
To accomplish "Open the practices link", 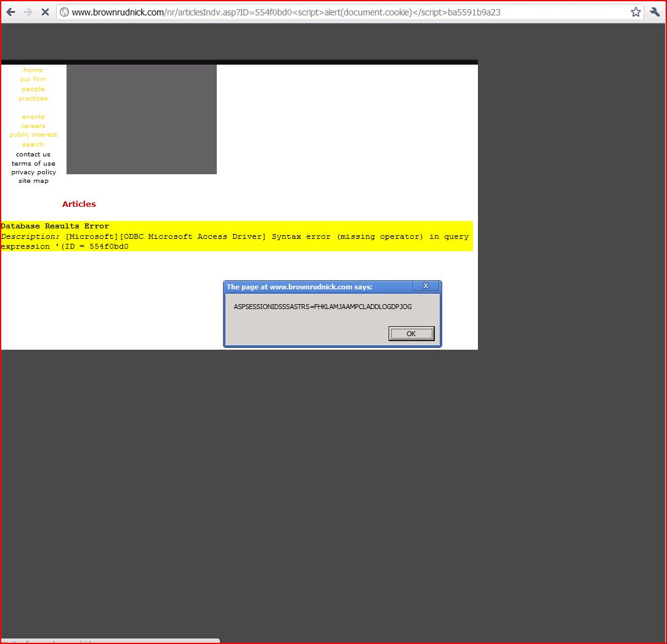I will click(x=33, y=99).
